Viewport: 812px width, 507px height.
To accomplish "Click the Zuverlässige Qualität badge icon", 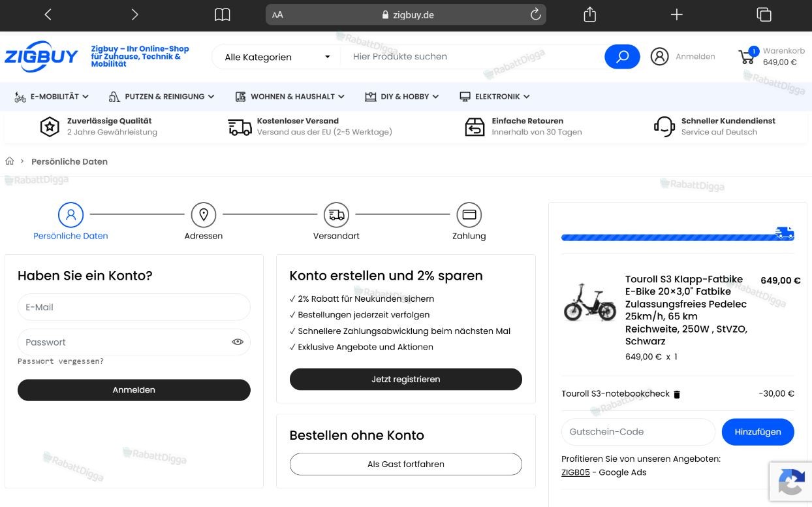I will [50, 127].
